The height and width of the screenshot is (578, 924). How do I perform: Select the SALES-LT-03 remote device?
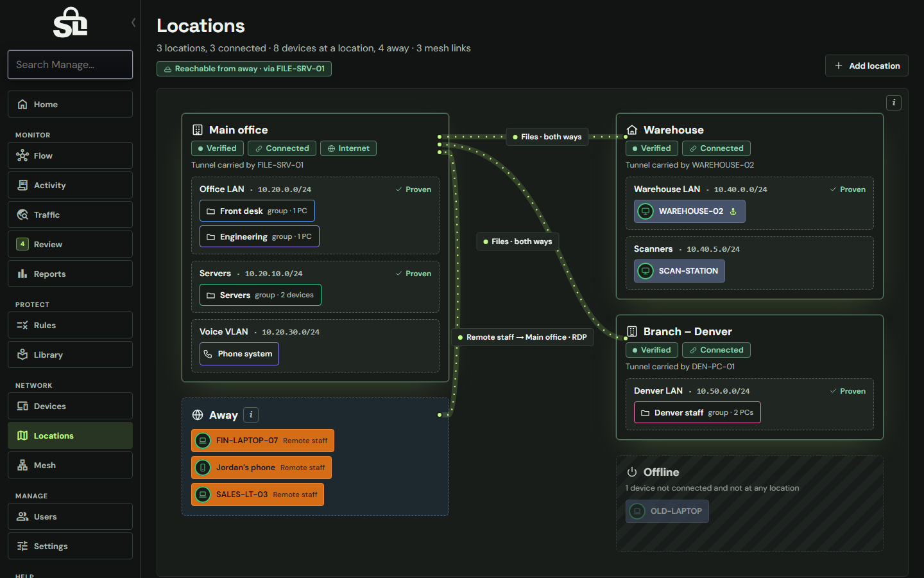pyautogui.click(x=258, y=495)
